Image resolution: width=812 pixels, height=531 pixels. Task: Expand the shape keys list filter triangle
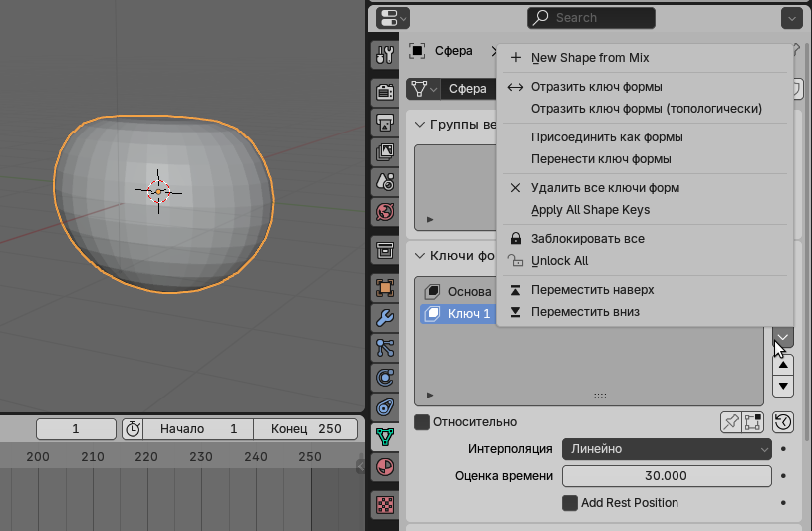pyautogui.click(x=430, y=396)
